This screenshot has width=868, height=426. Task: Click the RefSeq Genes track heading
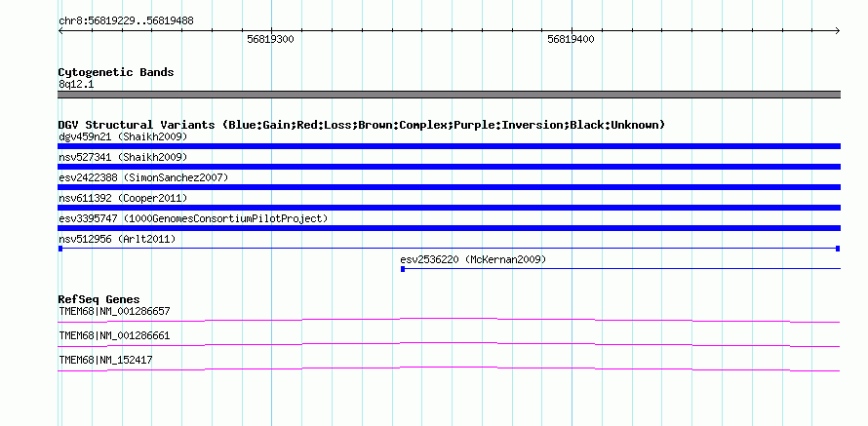pyautogui.click(x=99, y=300)
